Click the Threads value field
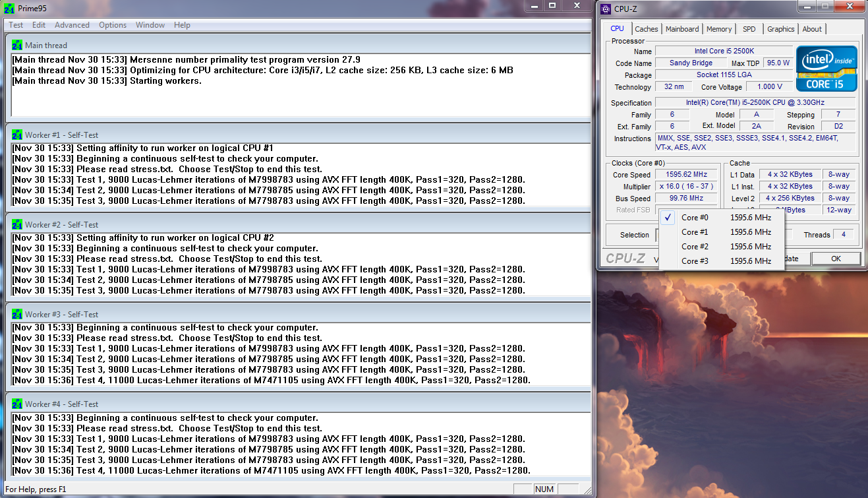Viewport: 868px width, 498px height. (843, 234)
